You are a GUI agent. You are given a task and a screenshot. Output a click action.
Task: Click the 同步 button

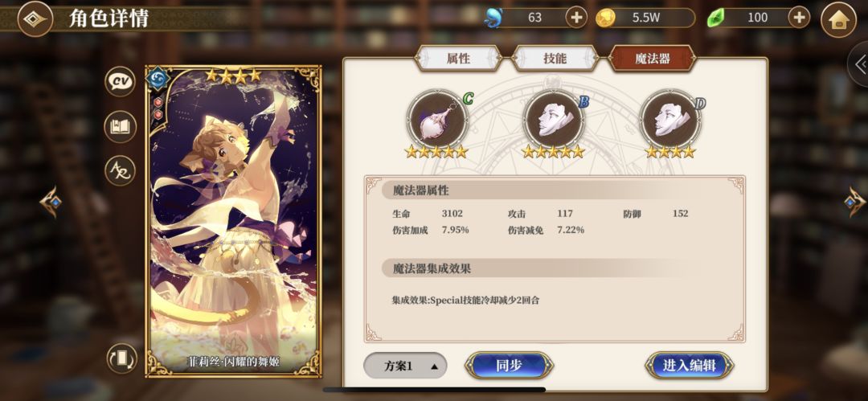509,366
